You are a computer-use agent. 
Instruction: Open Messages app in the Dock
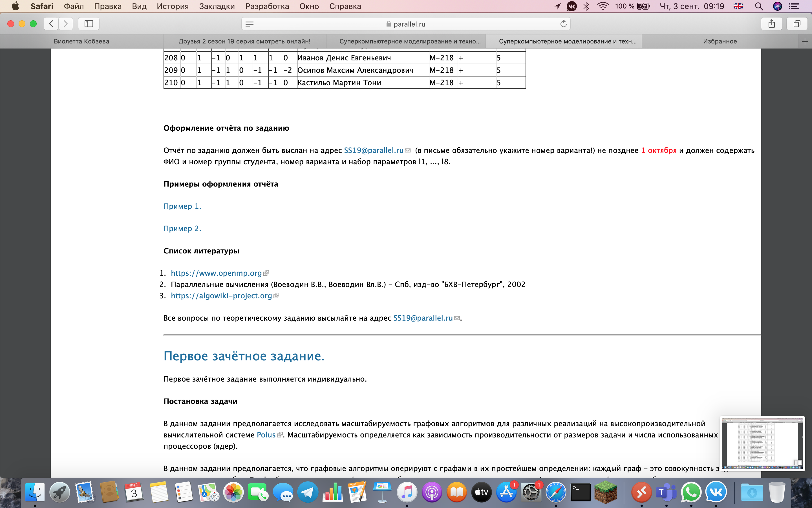tap(283, 492)
